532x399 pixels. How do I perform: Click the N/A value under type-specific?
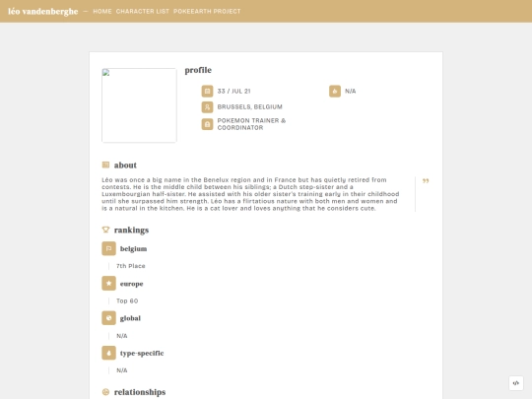122,370
